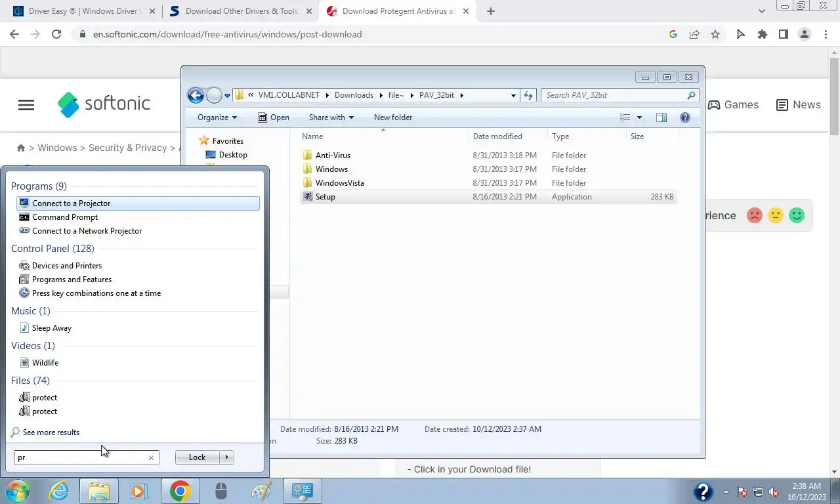Click See more results
The image size is (840, 504).
[51, 432]
